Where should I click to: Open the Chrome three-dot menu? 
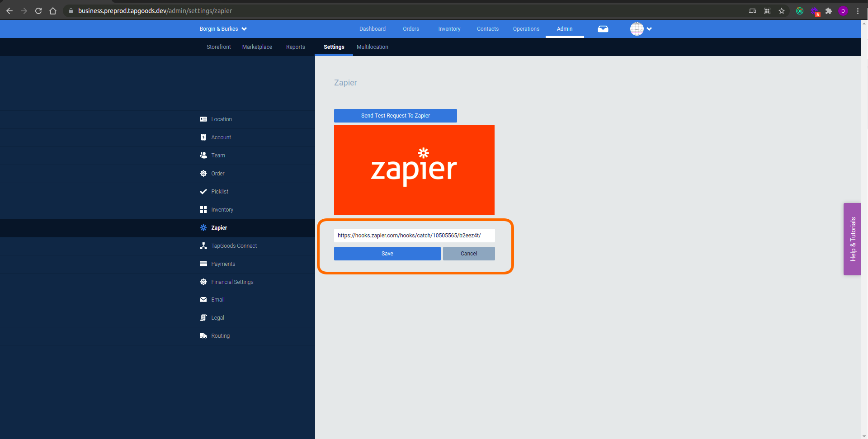(x=858, y=11)
